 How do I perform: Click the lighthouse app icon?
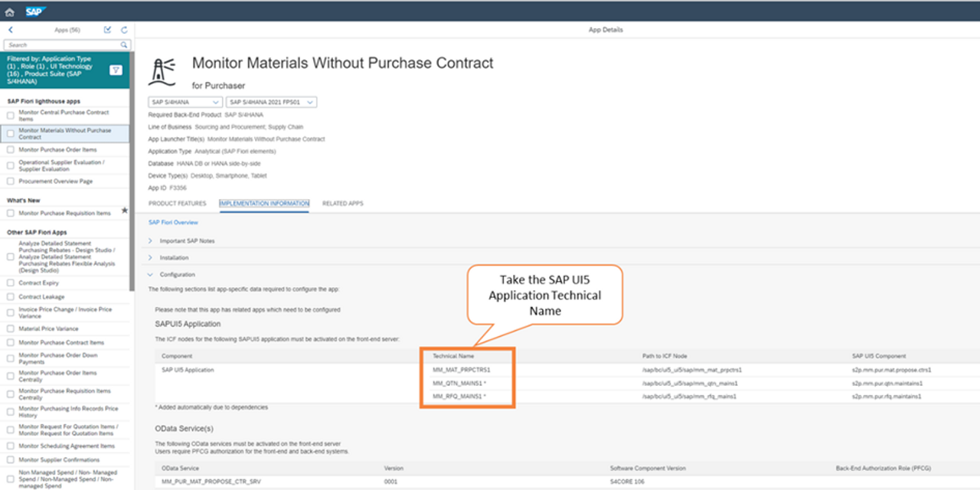[x=162, y=70]
